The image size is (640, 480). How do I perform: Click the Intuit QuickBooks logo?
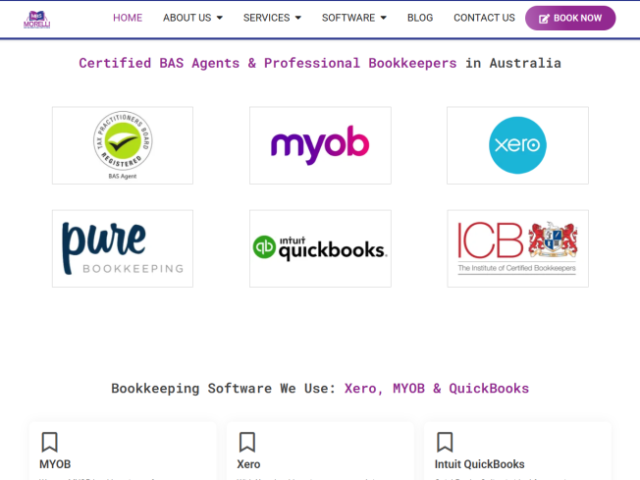(320, 248)
